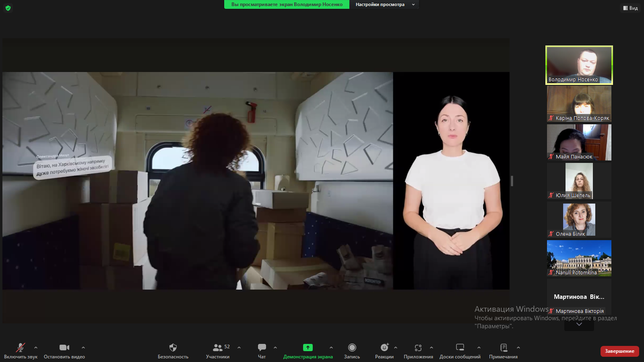The width and height of the screenshot is (644, 362).
Task: Click the green encryption shield icon
Action: [x=8, y=8]
